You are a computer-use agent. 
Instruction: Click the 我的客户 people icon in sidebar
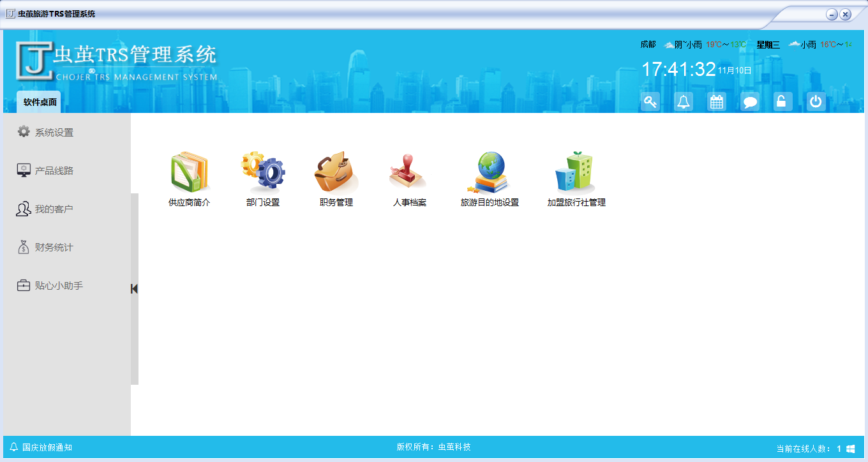point(24,209)
